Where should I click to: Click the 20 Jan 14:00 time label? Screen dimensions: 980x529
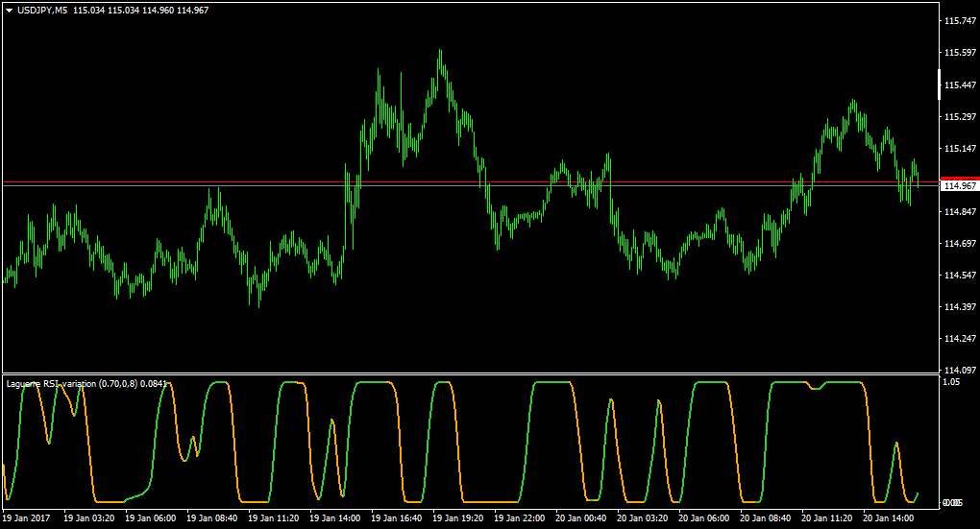pos(888,517)
